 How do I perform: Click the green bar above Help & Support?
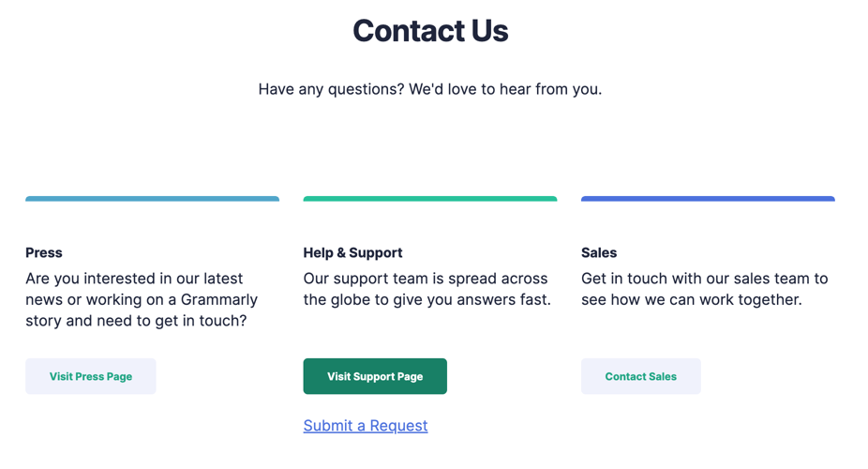[x=430, y=199]
